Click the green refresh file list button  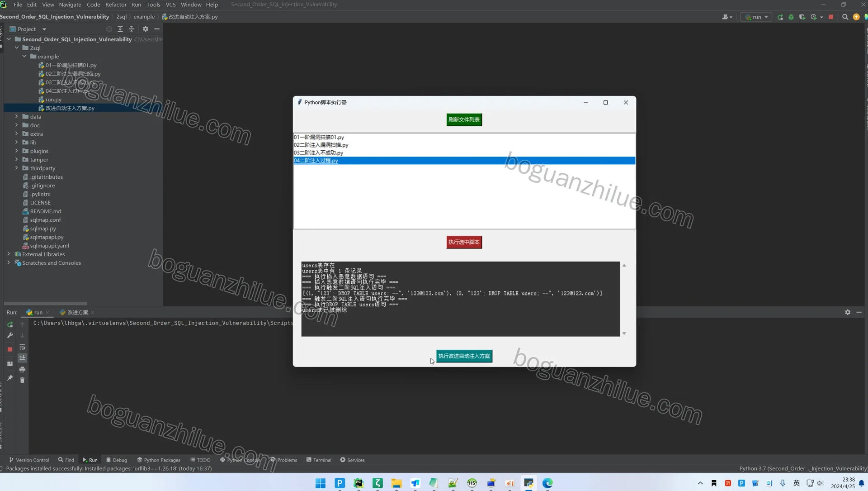[464, 120]
